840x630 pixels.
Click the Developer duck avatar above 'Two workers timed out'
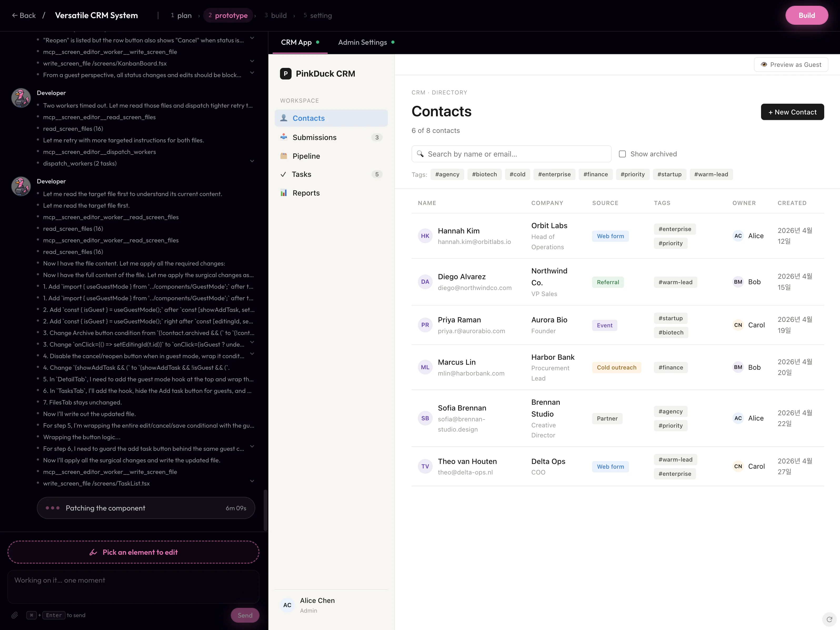click(x=21, y=98)
